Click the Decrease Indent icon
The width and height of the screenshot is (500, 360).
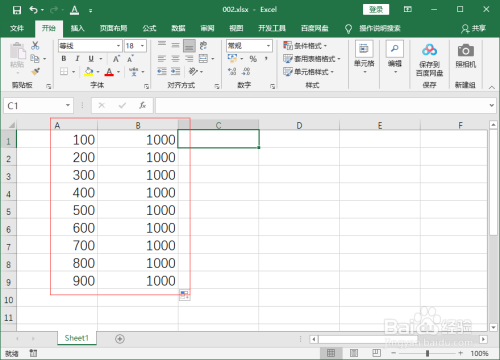tap(162, 71)
